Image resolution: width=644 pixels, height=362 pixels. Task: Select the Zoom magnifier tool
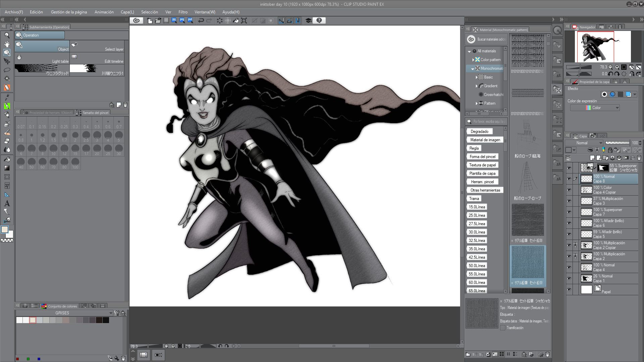point(7,35)
